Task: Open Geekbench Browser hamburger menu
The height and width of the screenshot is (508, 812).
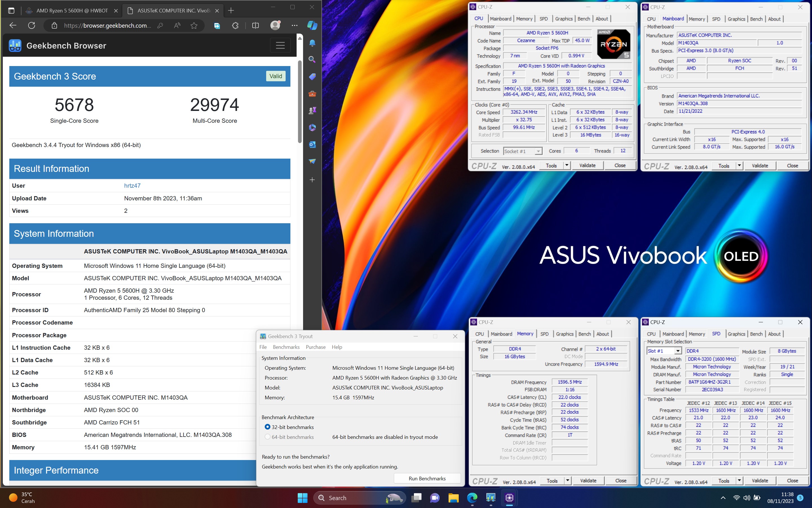Action: click(280, 45)
